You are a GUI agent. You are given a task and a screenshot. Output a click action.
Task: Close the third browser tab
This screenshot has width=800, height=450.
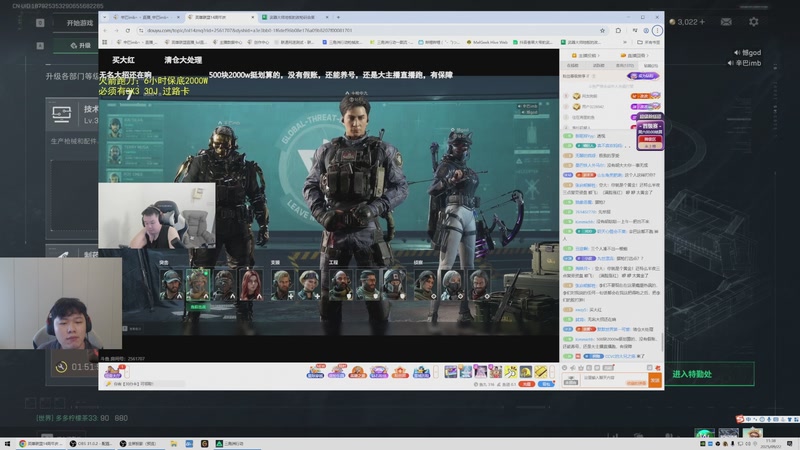327,17
